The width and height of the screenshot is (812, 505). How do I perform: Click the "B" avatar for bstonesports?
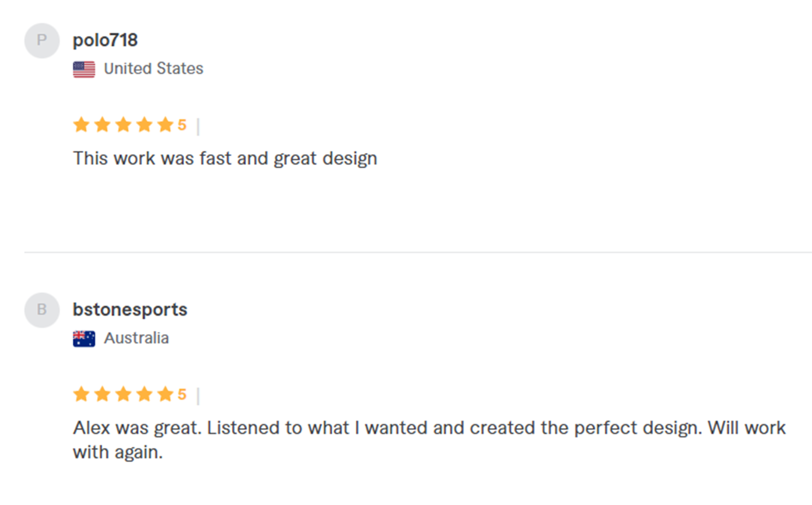(x=42, y=310)
